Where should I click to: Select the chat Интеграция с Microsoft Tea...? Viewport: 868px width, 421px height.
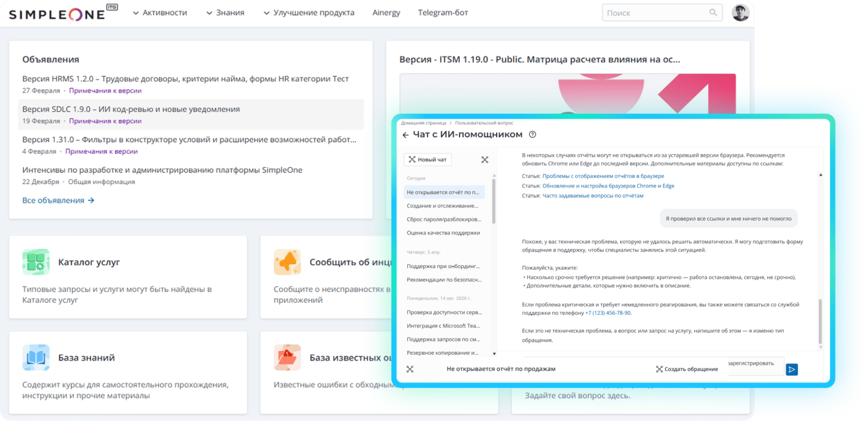pos(444,326)
